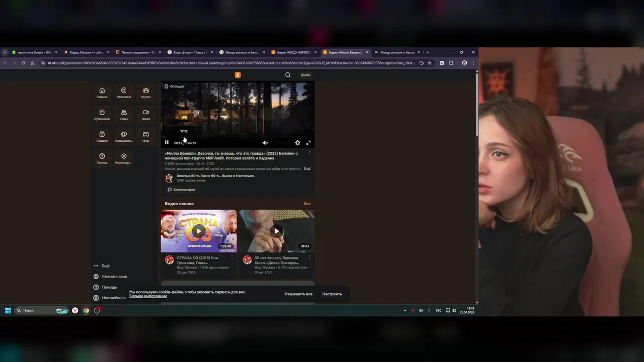Open the Видео sidebar tile
The height and width of the screenshot is (362, 644).
tap(146, 115)
